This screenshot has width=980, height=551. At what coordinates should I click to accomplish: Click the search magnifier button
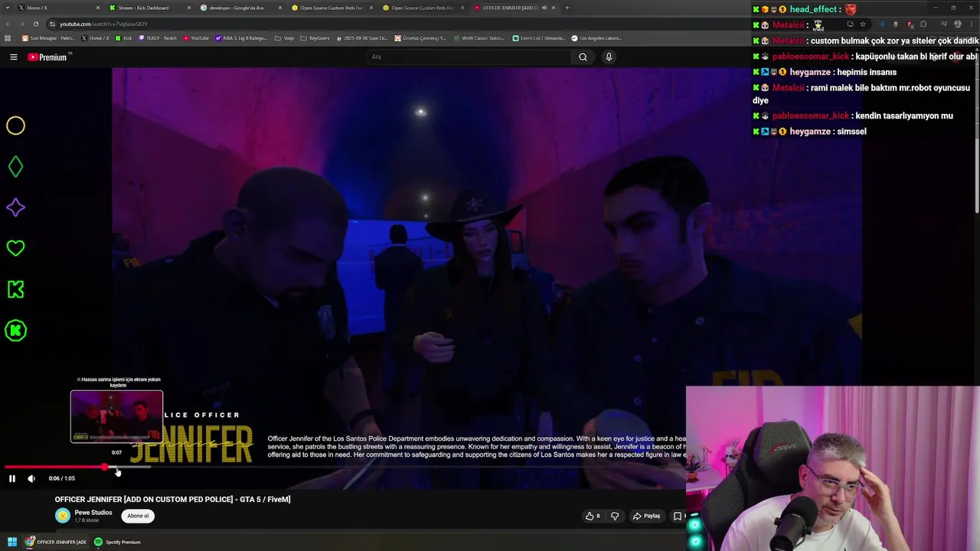(583, 57)
